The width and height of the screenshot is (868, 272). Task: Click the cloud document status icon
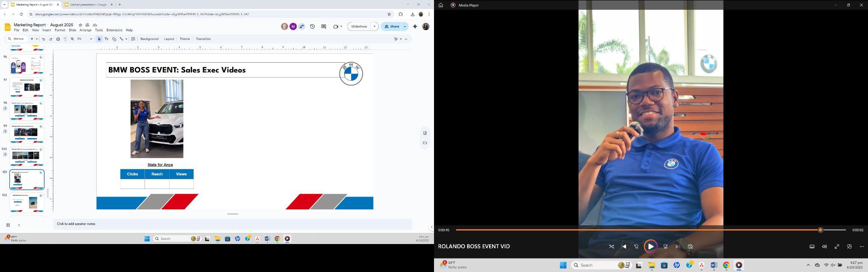tap(95, 25)
